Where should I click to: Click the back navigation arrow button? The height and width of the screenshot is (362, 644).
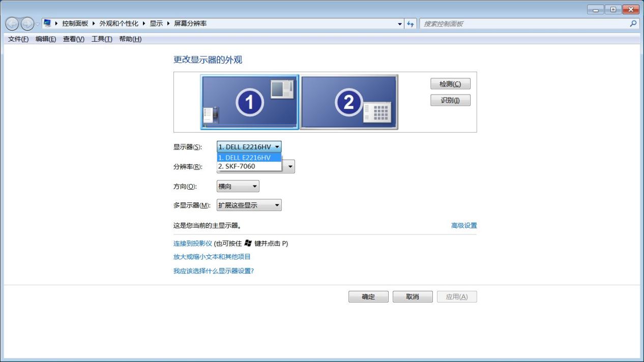(12, 24)
